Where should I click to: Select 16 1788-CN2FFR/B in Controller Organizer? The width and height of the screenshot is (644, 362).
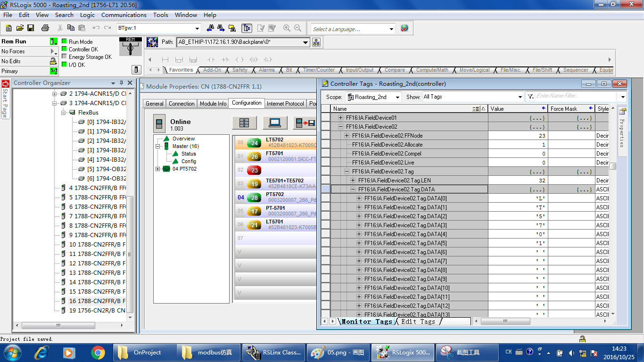97,301
